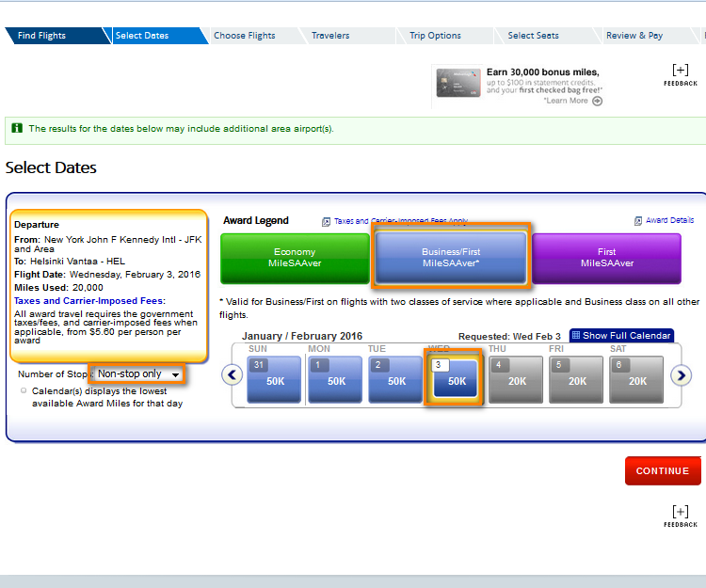The height and width of the screenshot is (588, 706).
Task: Open the Number of Stops dropdown
Action: point(137,374)
